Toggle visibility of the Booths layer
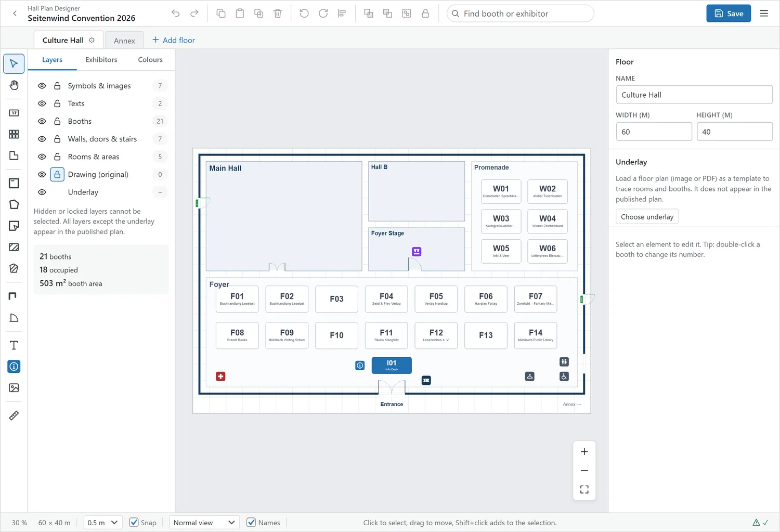The height and width of the screenshot is (532, 780). [x=42, y=121]
